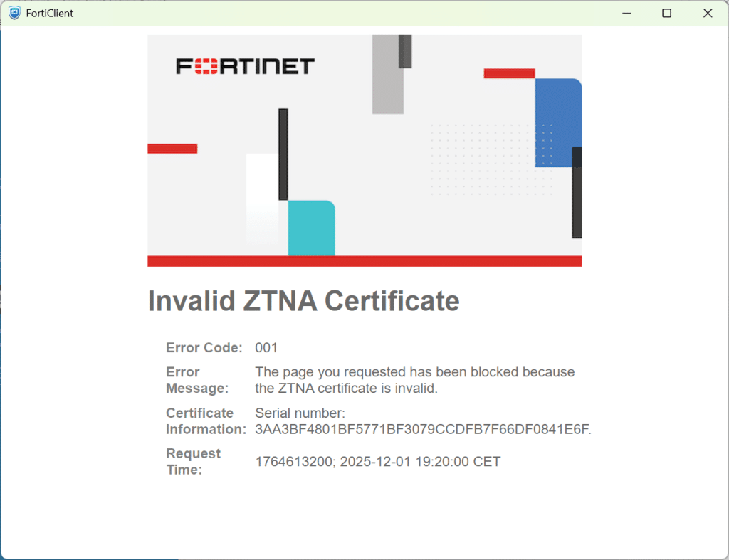The width and height of the screenshot is (729, 560).
Task: Click the Fortinet logo in the banner
Action: click(x=245, y=67)
